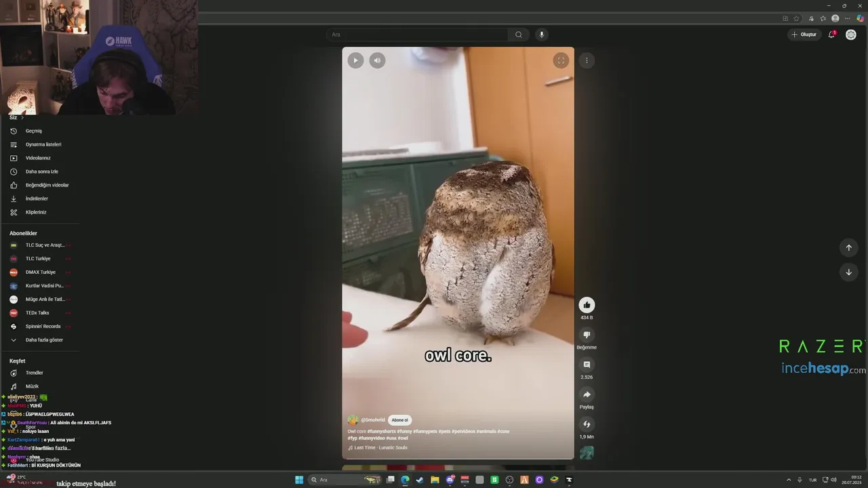
Task: Open the browser favorites list icon
Action: click(823, 18)
